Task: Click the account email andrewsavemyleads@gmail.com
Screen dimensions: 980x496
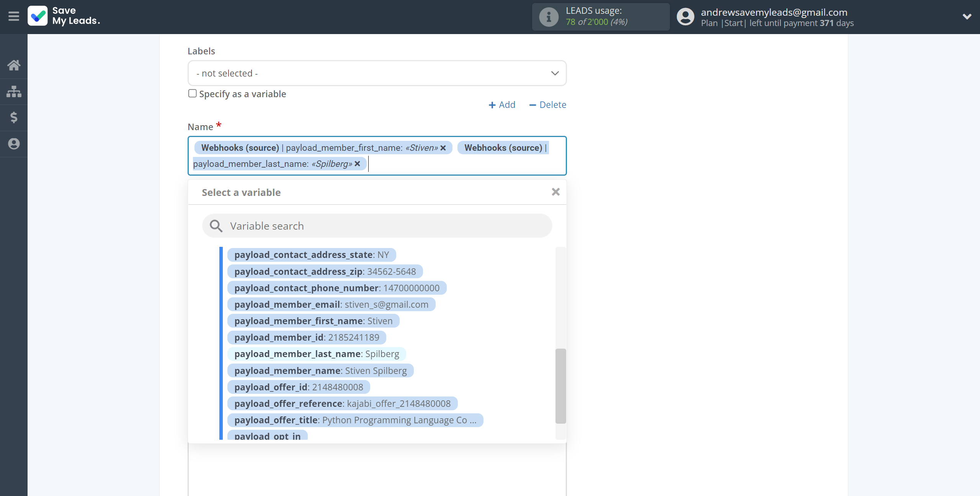Action: click(x=774, y=12)
